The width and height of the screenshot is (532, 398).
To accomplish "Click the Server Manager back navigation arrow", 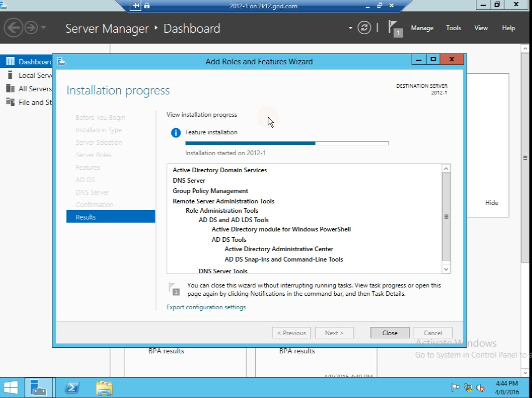I will tap(13, 28).
